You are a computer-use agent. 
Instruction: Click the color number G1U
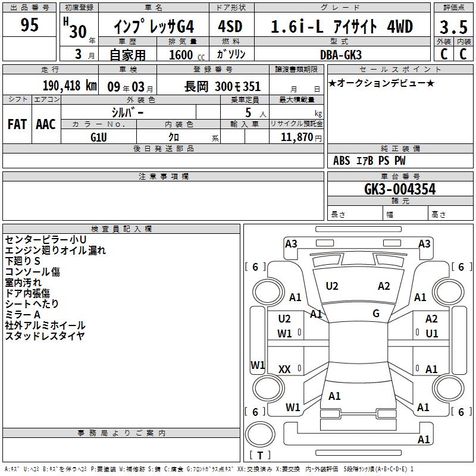click(99, 136)
